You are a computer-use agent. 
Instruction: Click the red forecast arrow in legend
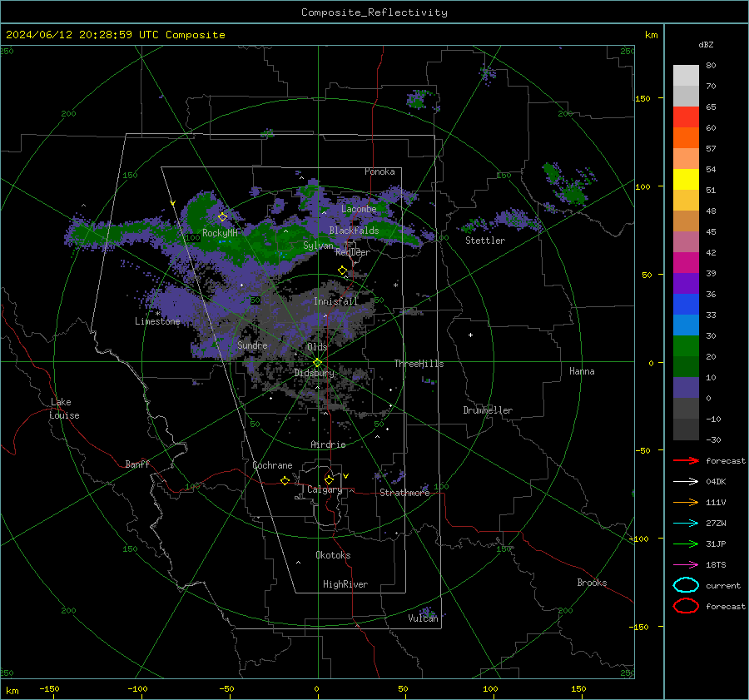[x=686, y=460]
